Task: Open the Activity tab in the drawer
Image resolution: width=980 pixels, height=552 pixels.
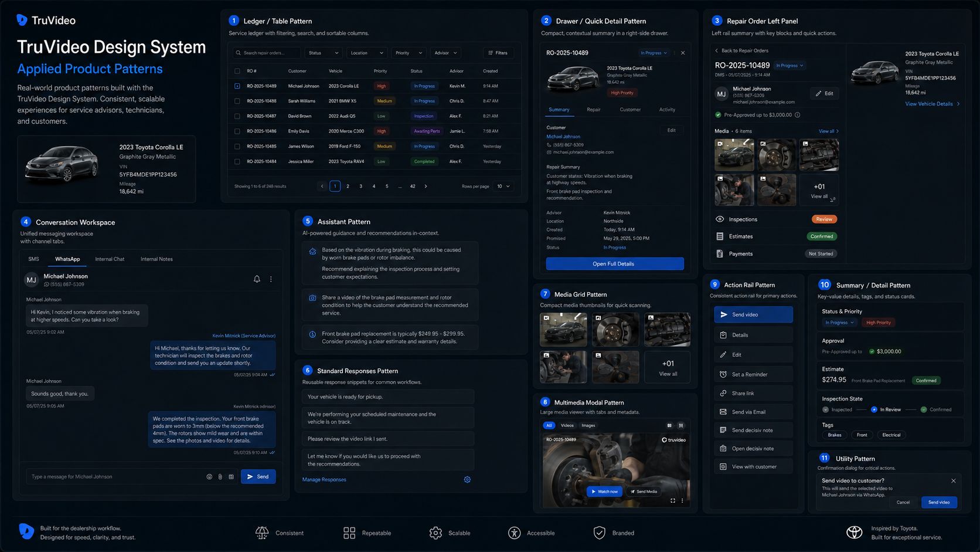Action: tap(667, 110)
